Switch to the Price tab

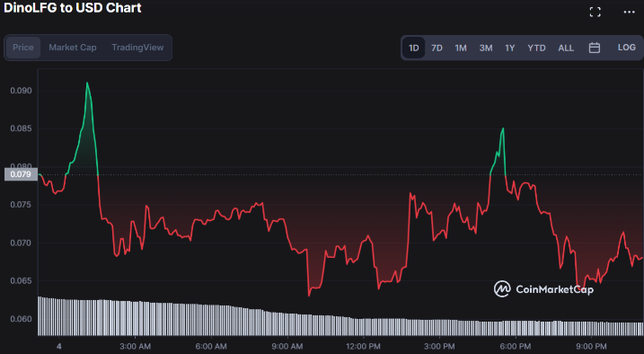pyautogui.click(x=23, y=48)
